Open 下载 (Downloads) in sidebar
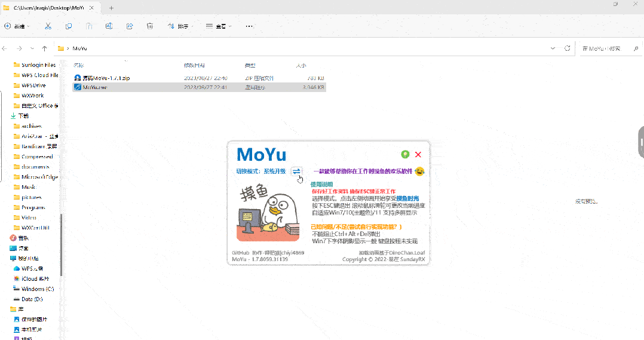The image size is (644, 340). pyautogui.click(x=19, y=116)
